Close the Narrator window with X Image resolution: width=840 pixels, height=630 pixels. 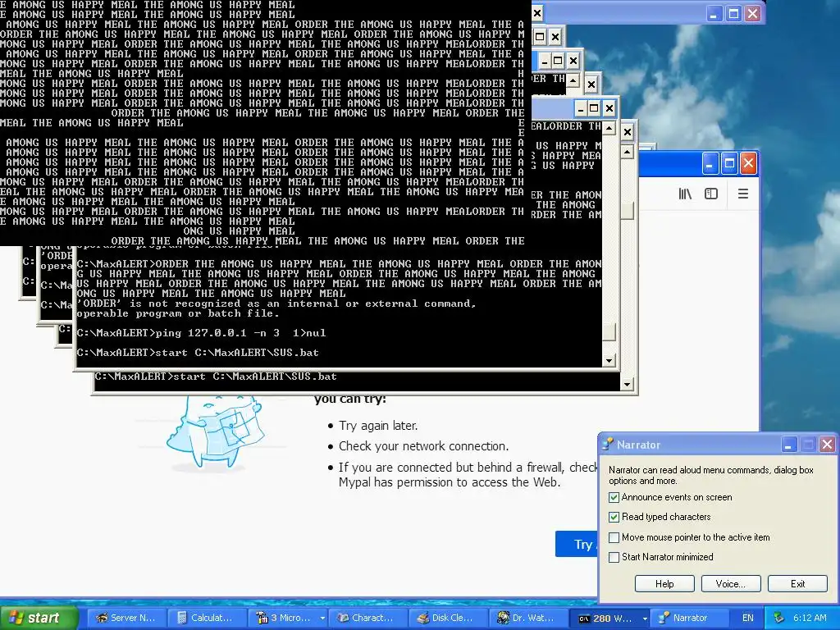click(827, 445)
